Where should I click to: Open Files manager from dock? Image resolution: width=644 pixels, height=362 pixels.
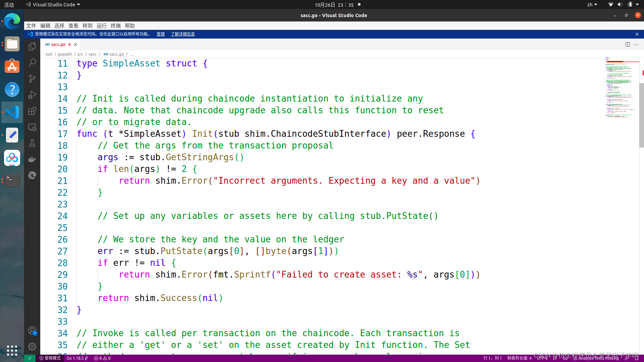click(x=12, y=44)
